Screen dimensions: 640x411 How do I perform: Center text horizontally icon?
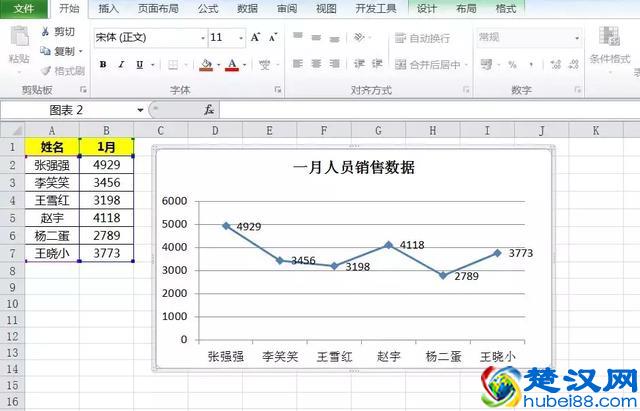(x=316, y=64)
